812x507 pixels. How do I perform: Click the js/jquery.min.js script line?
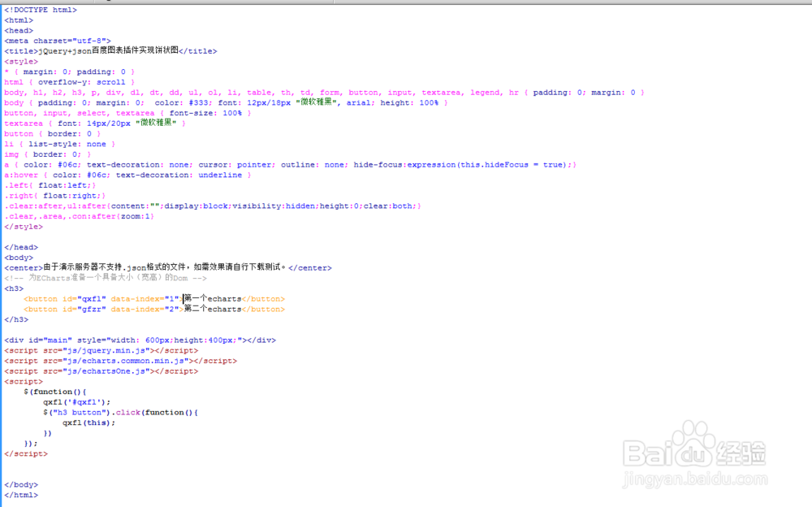[101, 351]
